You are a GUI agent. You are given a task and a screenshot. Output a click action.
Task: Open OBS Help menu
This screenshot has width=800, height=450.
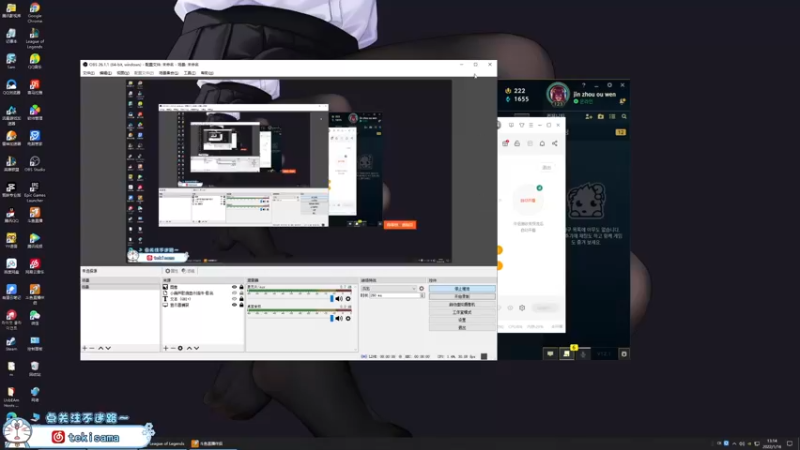207,73
